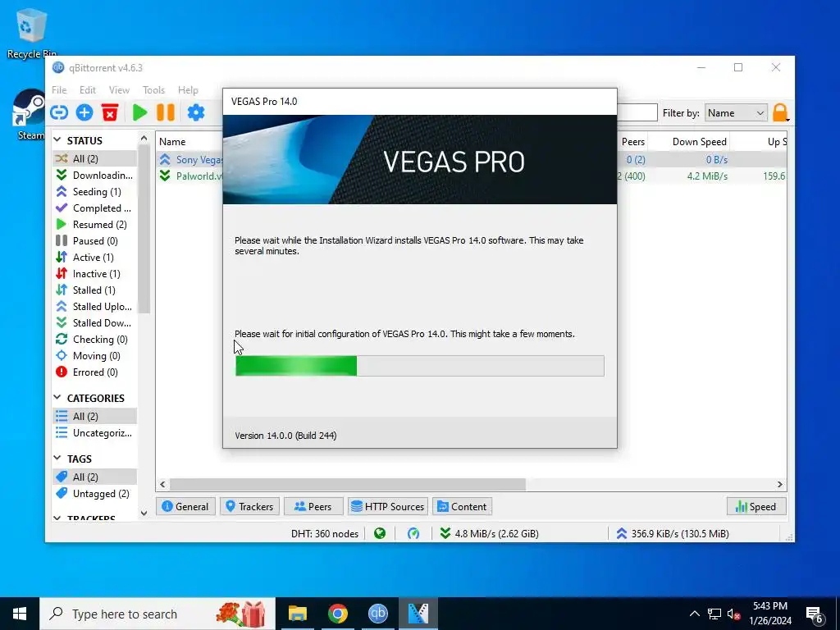The height and width of the screenshot is (630, 840).
Task: Switch to the Trackers tab
Action: [x=249, y=507]
